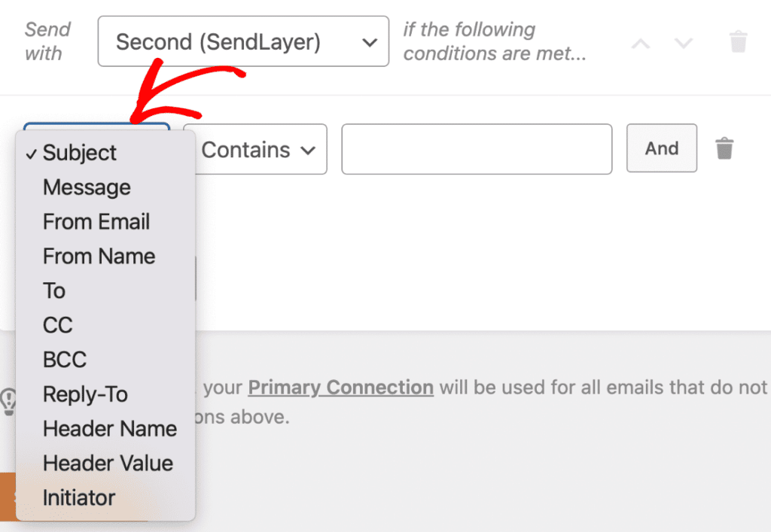This screenshot has height=532, width=771.
Task: Move the connection down with the chevron
Action: (x=684, y=43)
